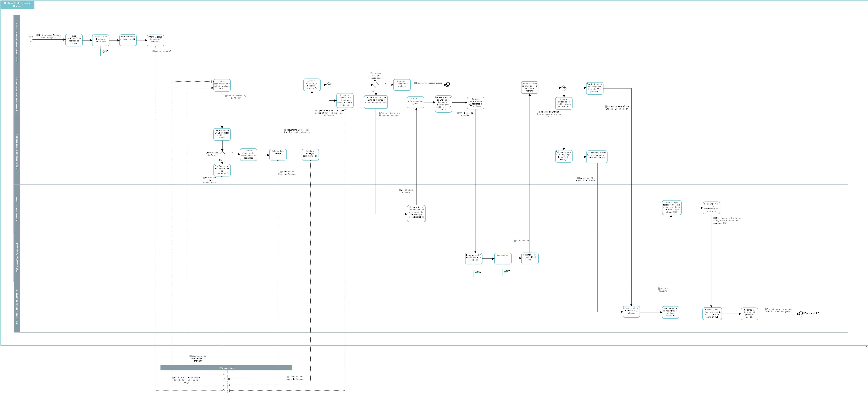Select task Notificar sobre inconsistencia de documentación
The width and height of the screenshot is (868, 395).
[x=222, y=170]
